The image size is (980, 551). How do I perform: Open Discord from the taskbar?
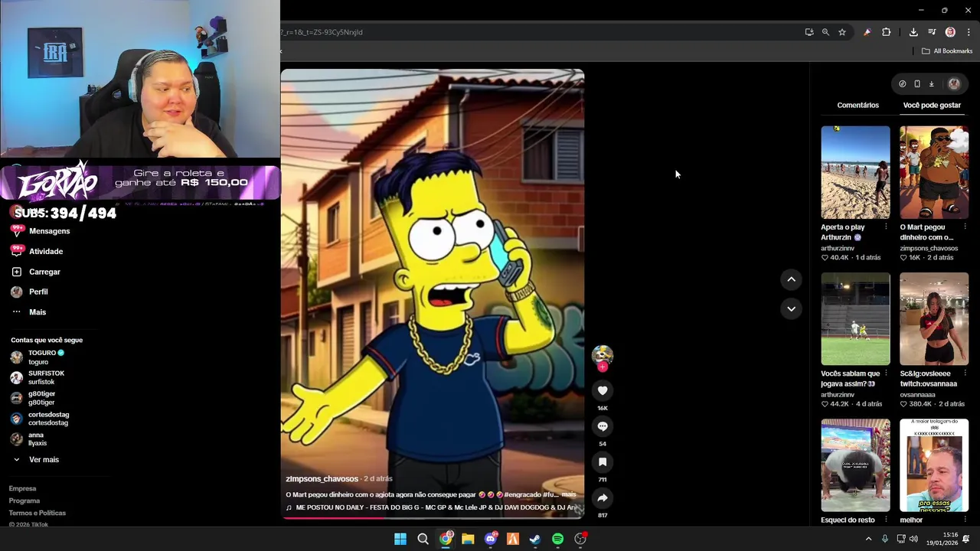(491, 540)
